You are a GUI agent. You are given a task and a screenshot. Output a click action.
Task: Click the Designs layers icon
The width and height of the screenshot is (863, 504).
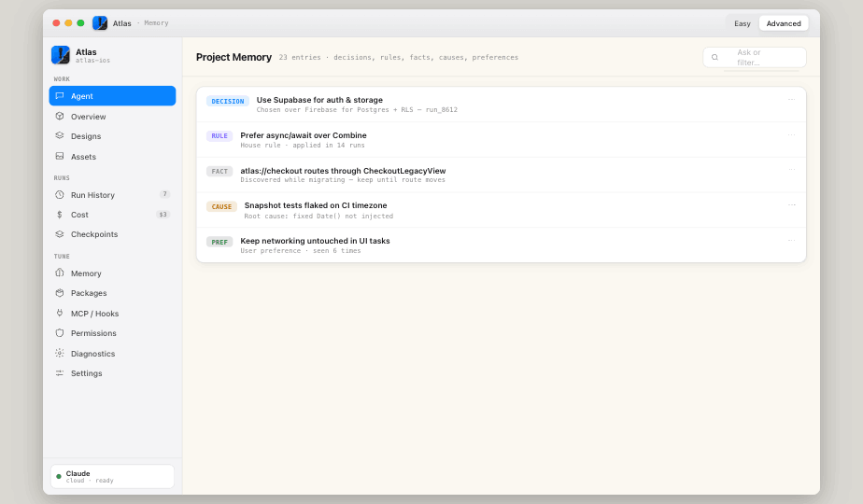click(60, 135)
